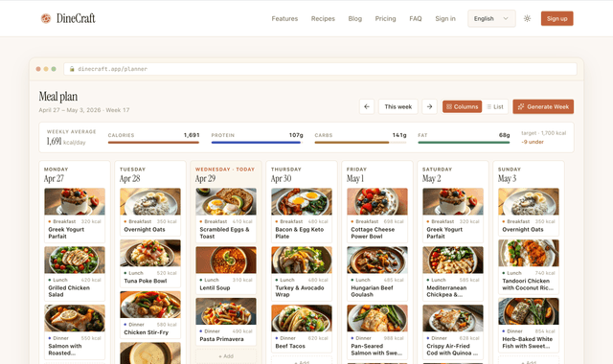Click the Generate Week button
This screenshot has height=364, width=613.
(x=543, y=106)
